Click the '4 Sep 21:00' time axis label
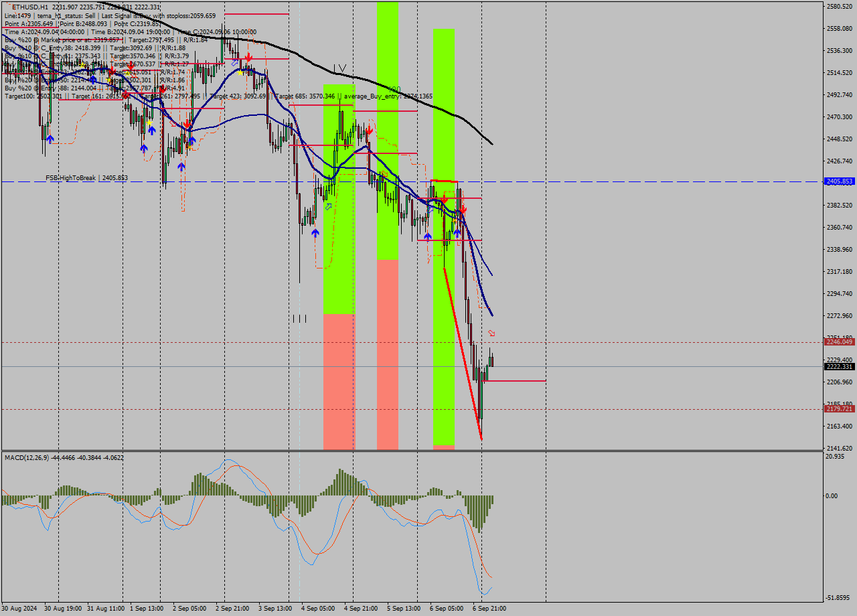The image size is (857, 616). tap(360, 609)
